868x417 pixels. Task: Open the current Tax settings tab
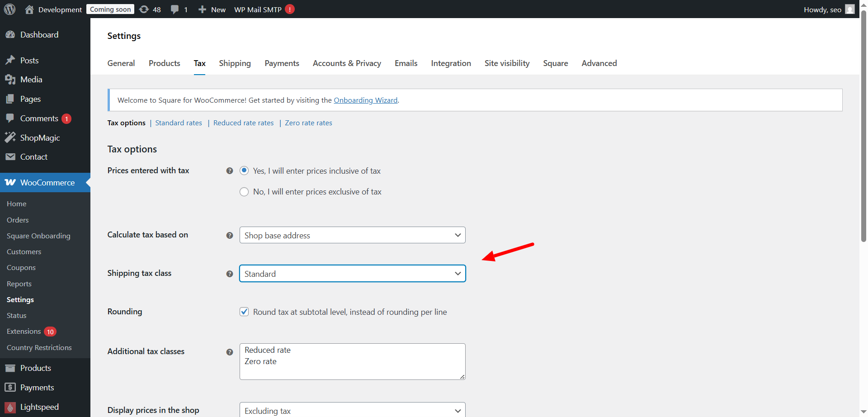click(x=200, y=63)
